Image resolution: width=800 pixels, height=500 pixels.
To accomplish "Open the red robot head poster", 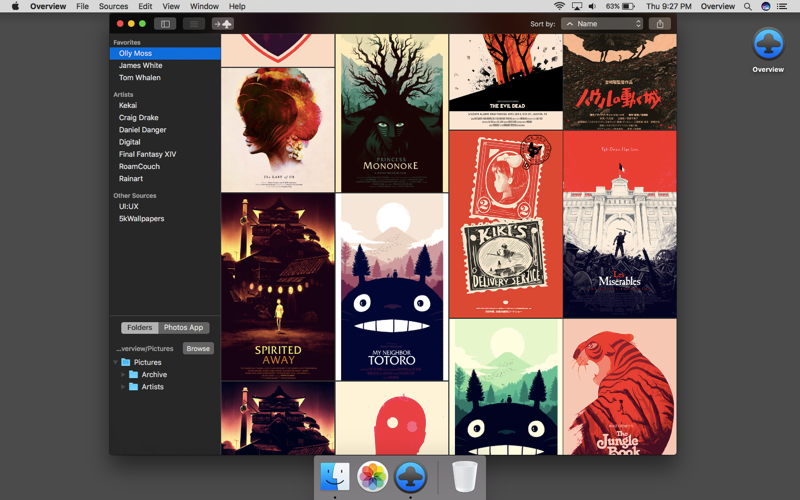I will (391, 418).
